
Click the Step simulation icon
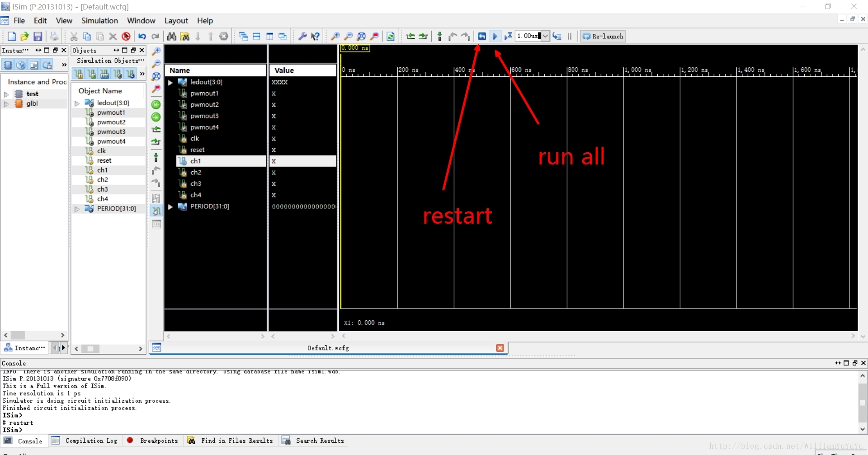[557, 36]
